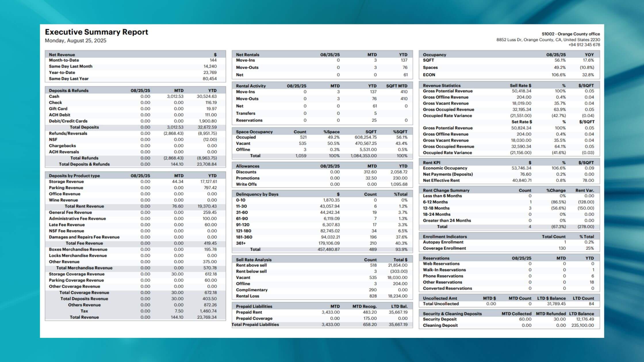The height and width of the screenshot is (362, 644).
Task: Click the S1002 - Orange County office heading
Action: click(571, 34)
